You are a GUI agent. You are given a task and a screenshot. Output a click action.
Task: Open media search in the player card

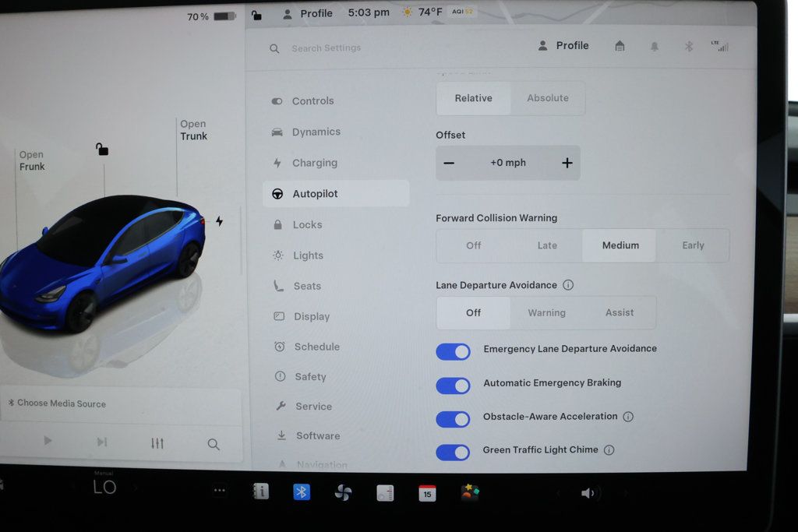(214, 445)
